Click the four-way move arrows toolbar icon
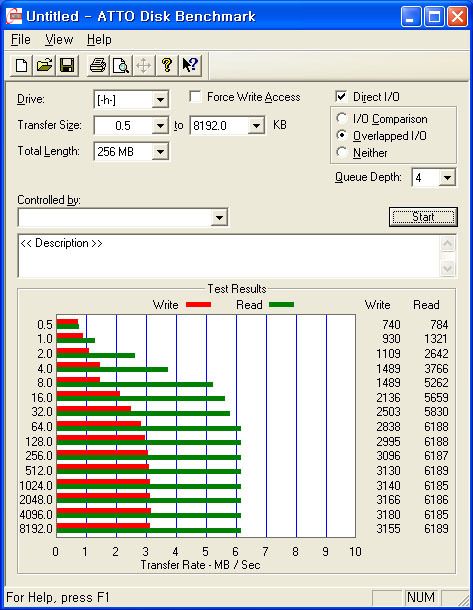The height and width of the screenshot is (610, 473). (x=144, y=65)
